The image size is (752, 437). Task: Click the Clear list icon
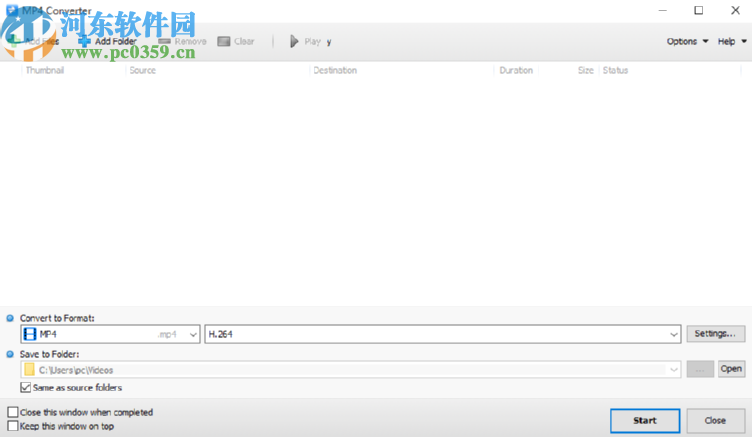click(223, 41)
